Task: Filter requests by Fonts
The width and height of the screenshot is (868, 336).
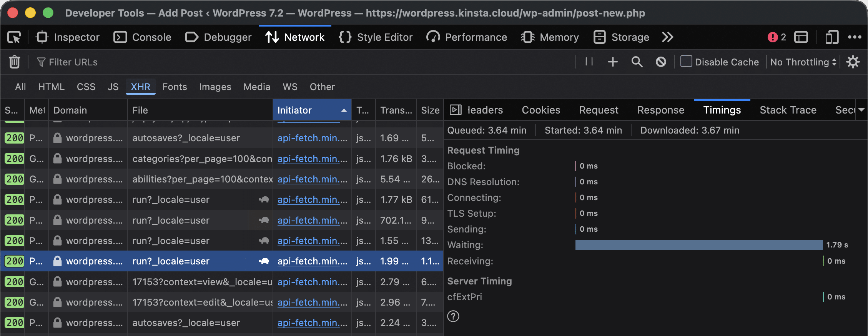Action: coord(175,87)
